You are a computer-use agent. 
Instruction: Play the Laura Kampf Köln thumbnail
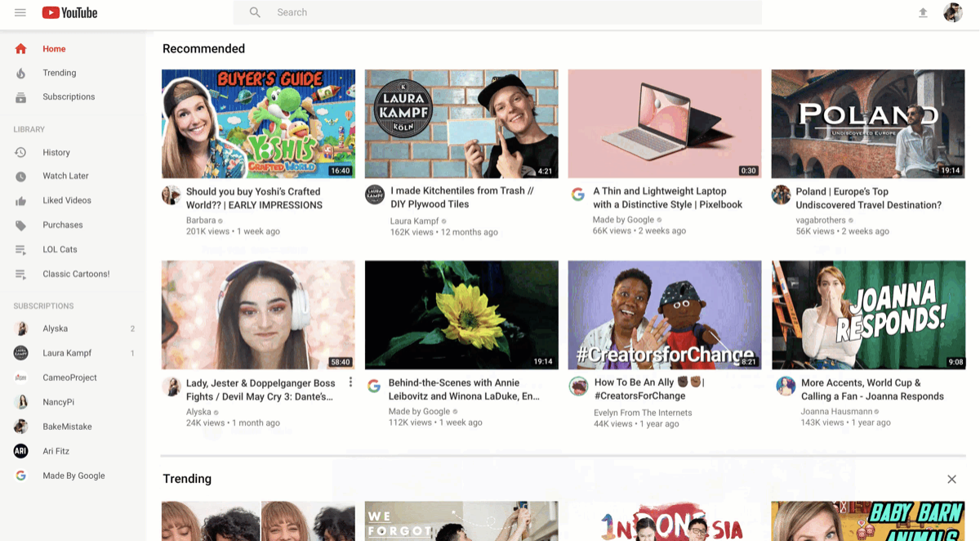click(461, 123)
